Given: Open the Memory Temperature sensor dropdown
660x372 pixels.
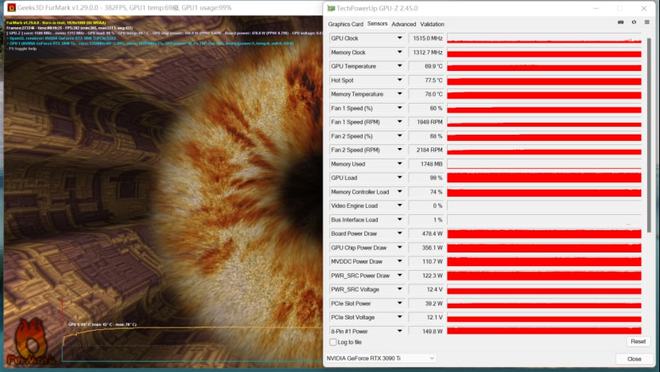Looking at the screenshot, I should [x=399, y=94].
